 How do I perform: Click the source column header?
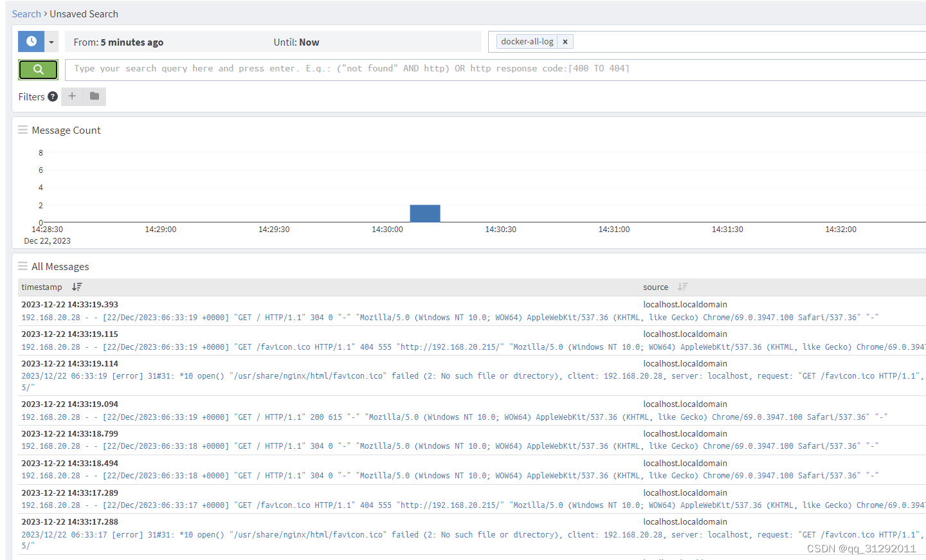655,287
